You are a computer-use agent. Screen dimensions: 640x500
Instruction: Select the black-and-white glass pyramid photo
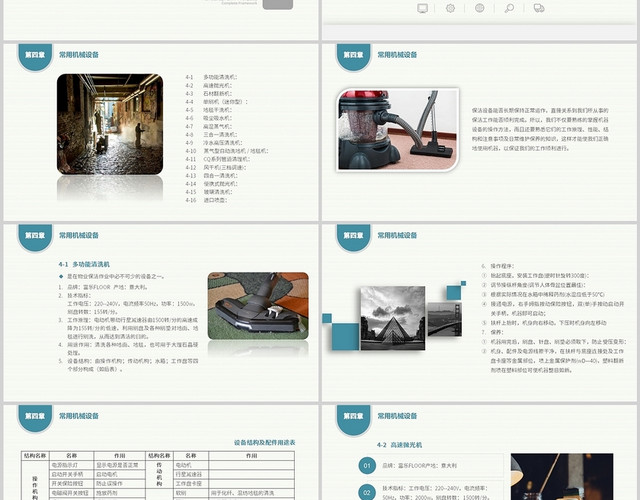pyautogui.click(x=393, y=318)
